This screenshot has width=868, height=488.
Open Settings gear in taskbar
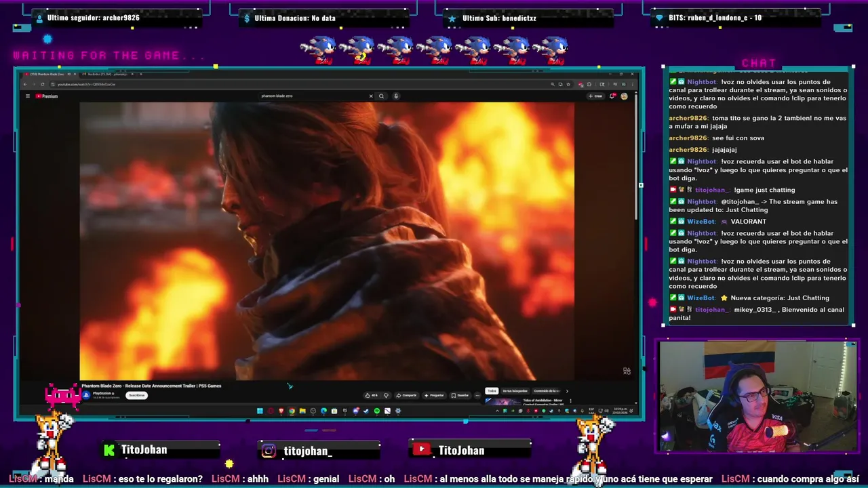[x=398, y=411]
